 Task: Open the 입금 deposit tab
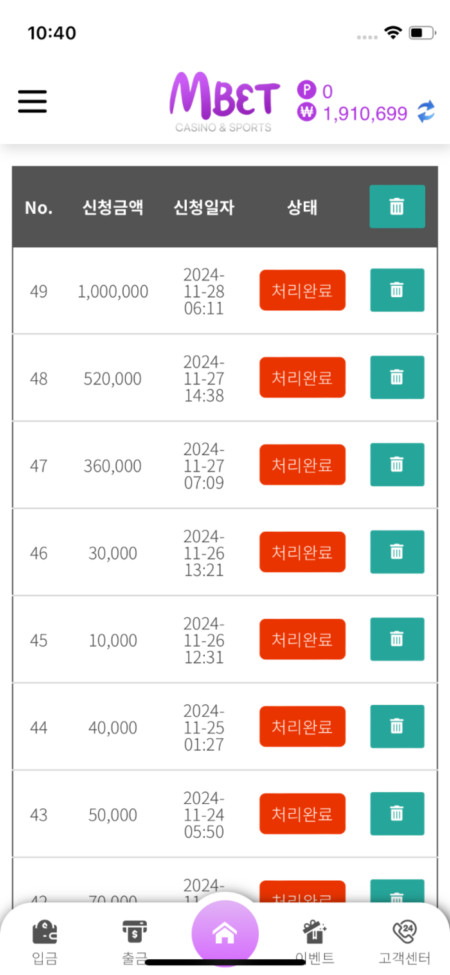tap(45, 940)
